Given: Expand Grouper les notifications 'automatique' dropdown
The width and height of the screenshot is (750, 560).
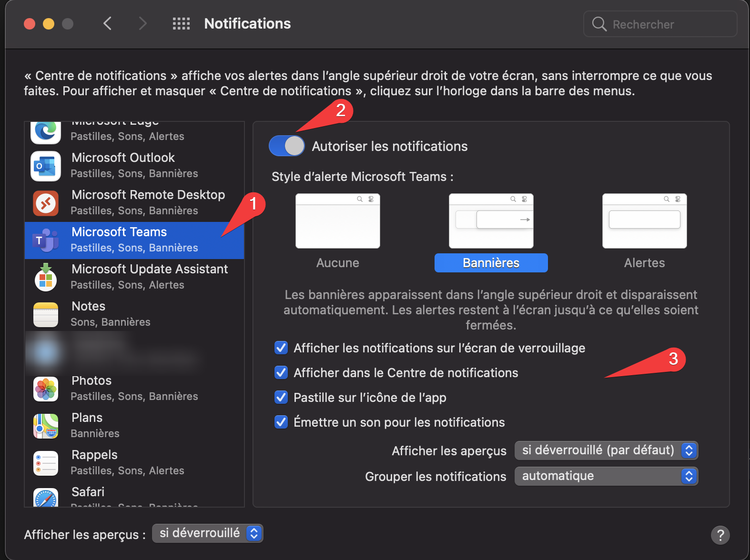Looking at the screenshot, I should [606, 476].
